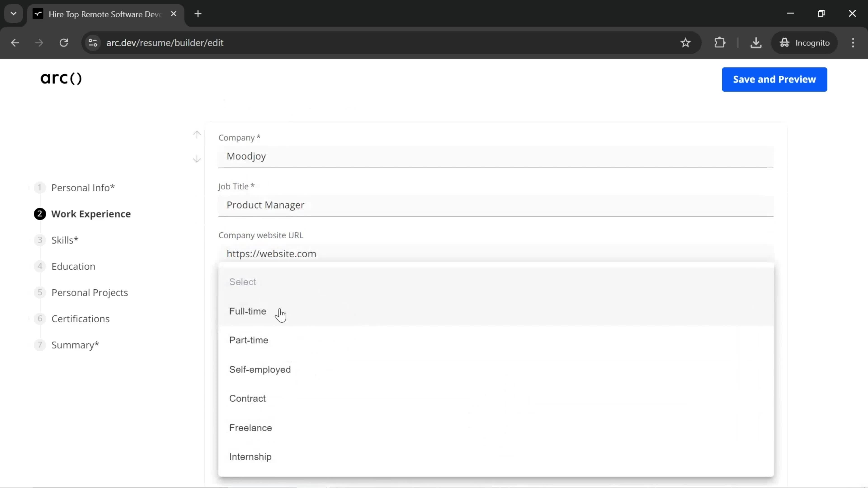Click the browser back navigation icon

[x=15, y=42]
